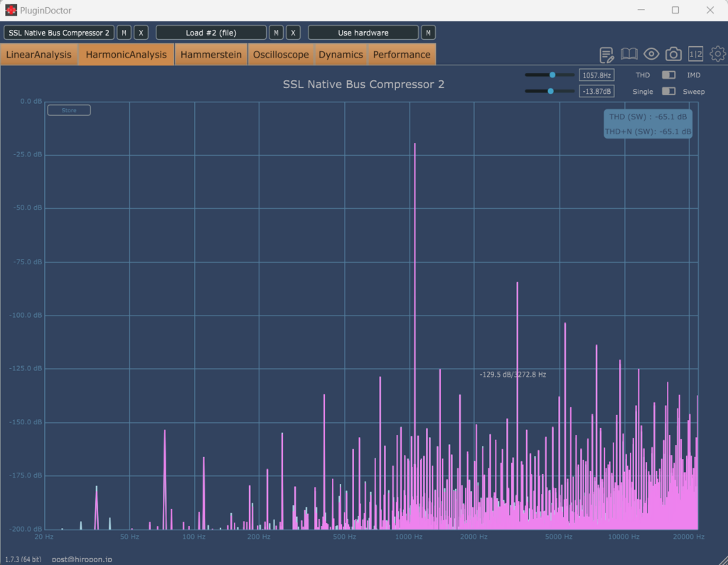Select the HarmonicAnalysis tab

point(127,54)
